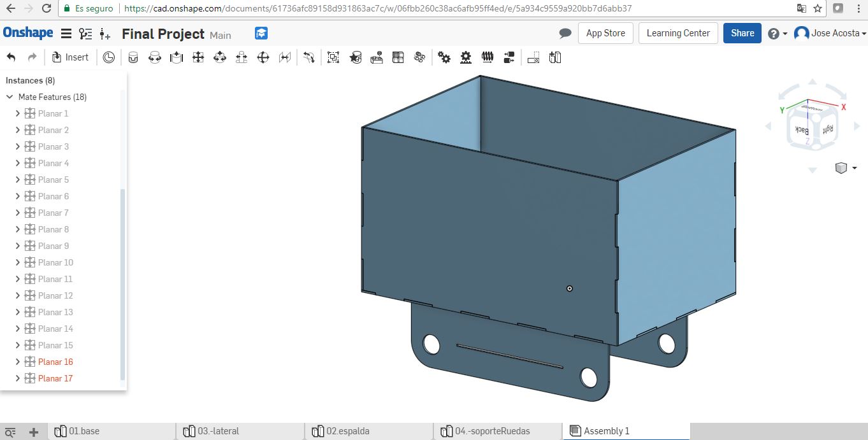Click the plus to add new tab
Image resolution: width=868 pixels, height=440 pixels.
coord(34,432)
